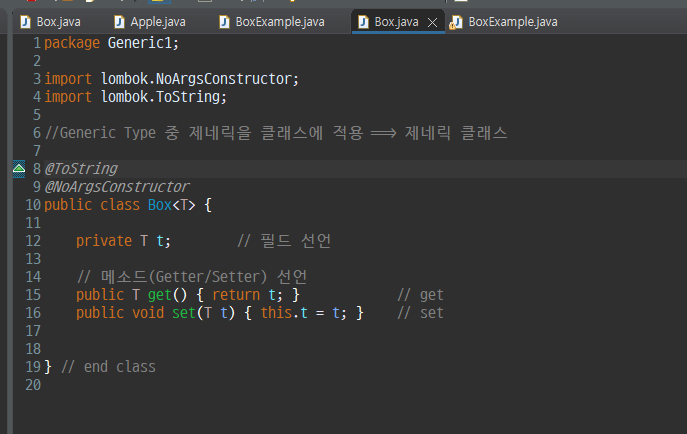Click Java file icon of inactive Box.java tab
The height and width of the screenshot is (434, 687).
(25, 22)
